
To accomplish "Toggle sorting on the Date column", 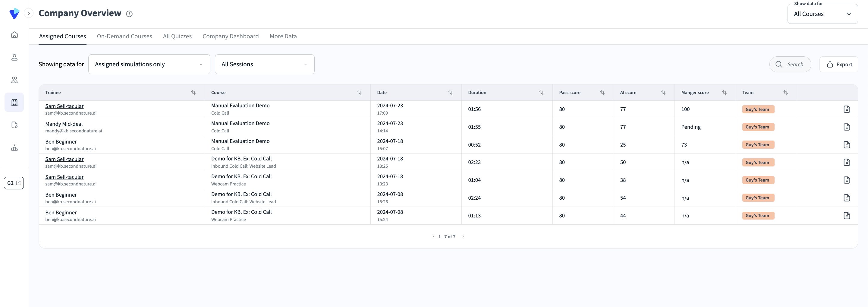I will pos(450,93).
